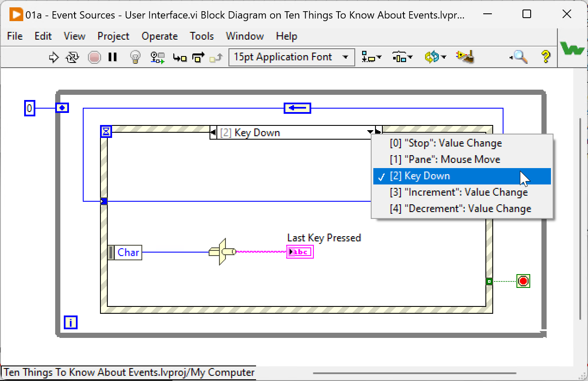Click the VI icon in top right corner
The height and width of the screenshot is (381, 588).
point(572,48)
